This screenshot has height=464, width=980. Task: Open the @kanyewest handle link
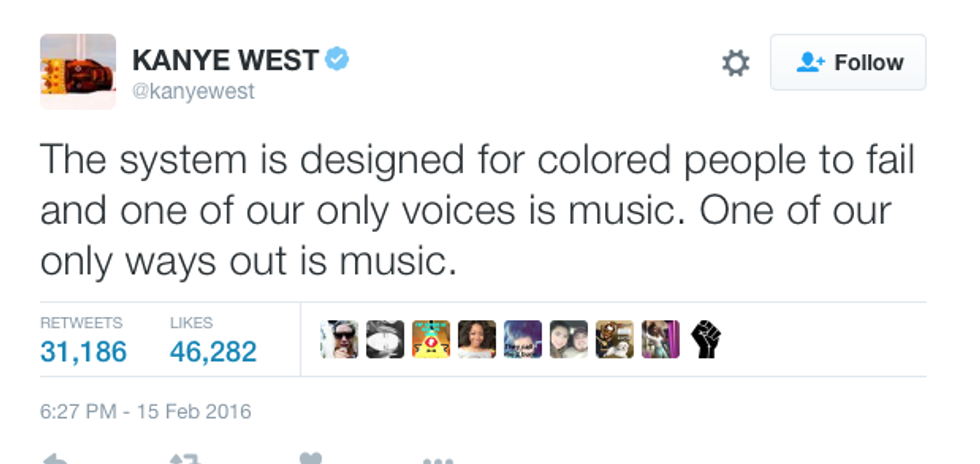tap(193, 91)
